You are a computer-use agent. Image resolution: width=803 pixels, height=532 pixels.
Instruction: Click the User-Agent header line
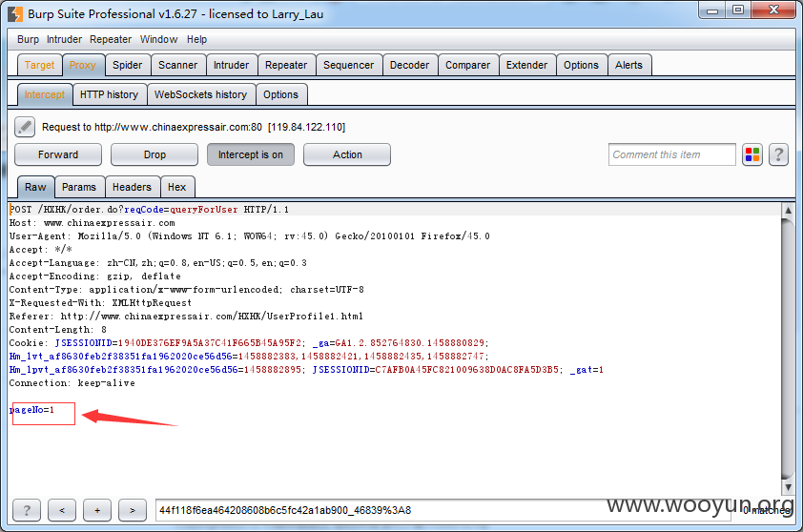coord(250,236)
